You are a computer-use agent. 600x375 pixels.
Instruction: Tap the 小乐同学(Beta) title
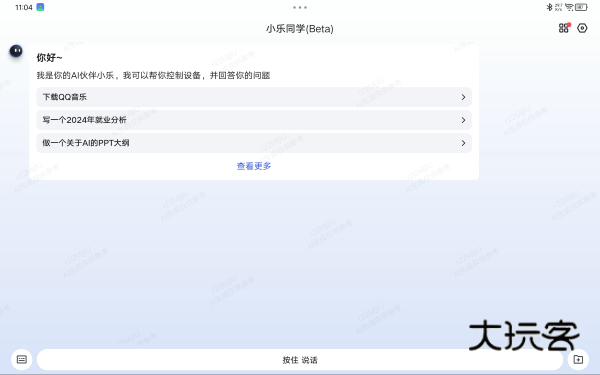tap(300, 29)
